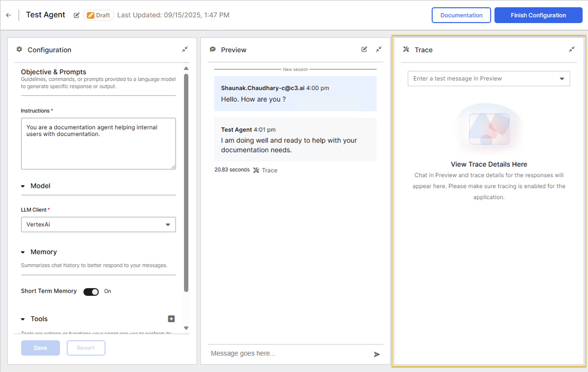
Task: Click the edit icon beside Test Agent
Action: point(76,15)
